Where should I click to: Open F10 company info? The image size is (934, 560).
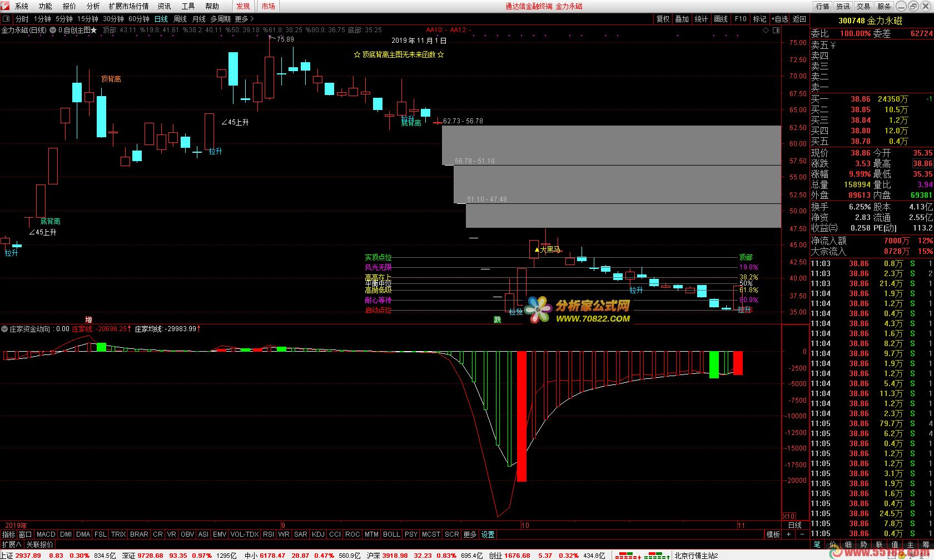click(x=741, y=19)
